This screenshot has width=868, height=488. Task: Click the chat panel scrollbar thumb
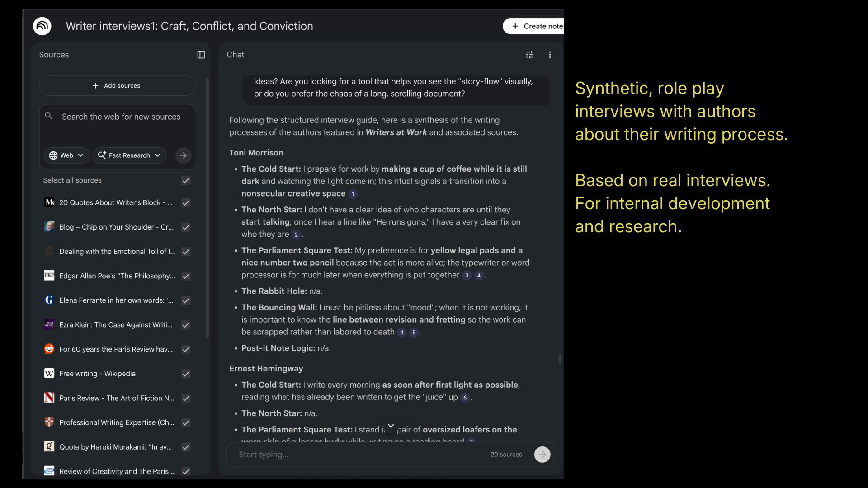tap(560, 359)
